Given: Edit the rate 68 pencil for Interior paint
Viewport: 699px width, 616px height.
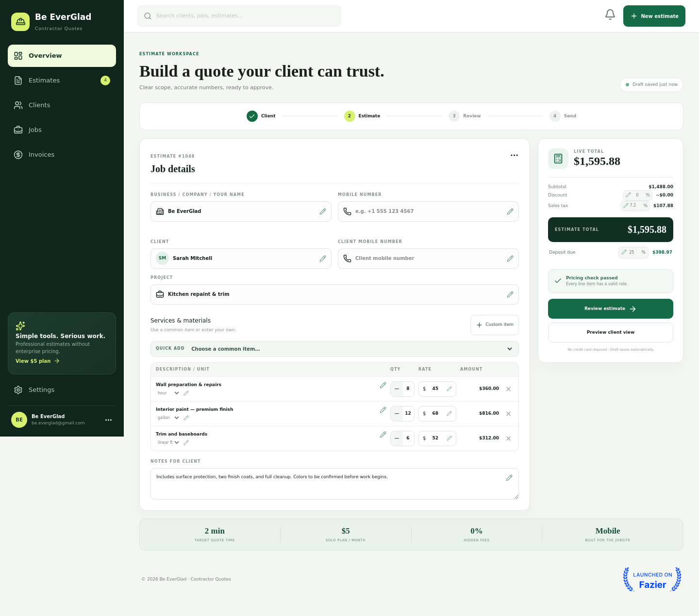Looking at the screenshot, I should click(x=449, y=413).
